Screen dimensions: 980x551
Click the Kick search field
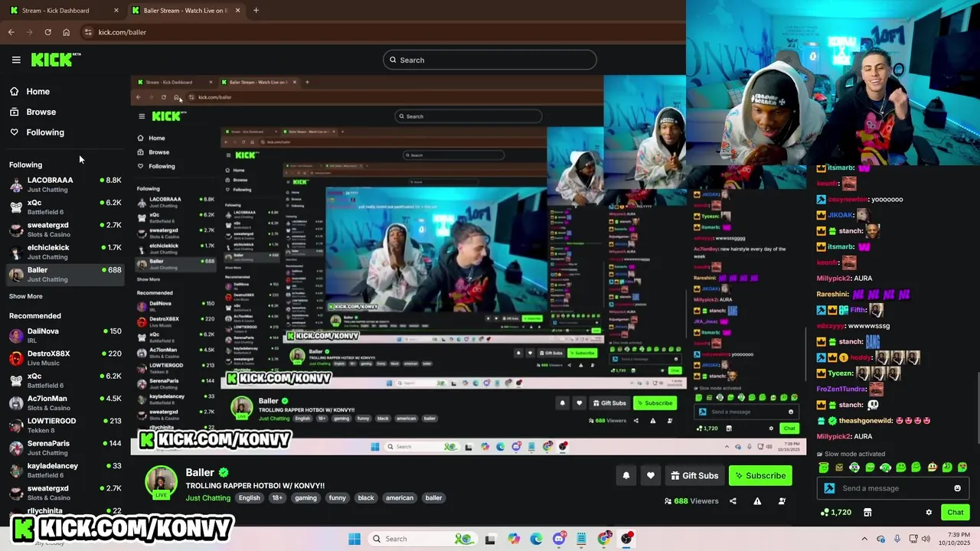[x=489, y=60]
